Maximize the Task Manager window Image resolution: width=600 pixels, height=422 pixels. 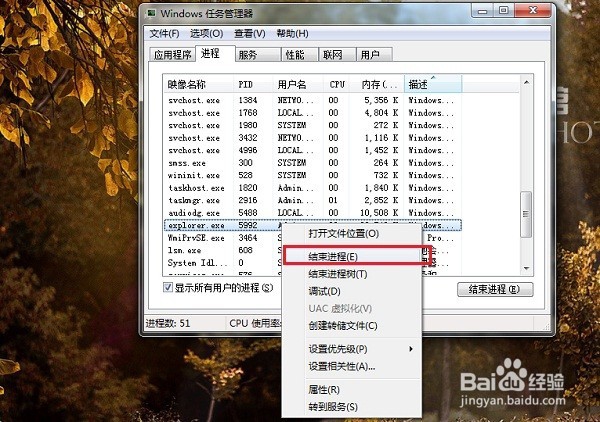coord(504,11)
